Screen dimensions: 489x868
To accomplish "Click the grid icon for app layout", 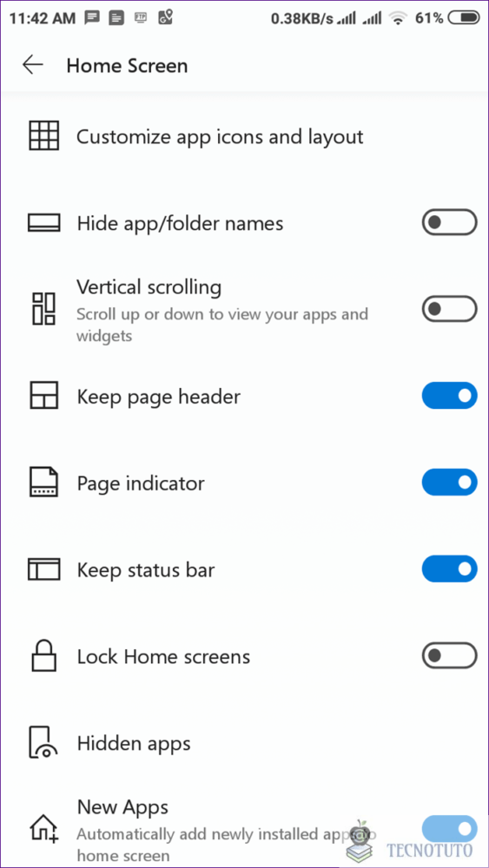I will 43,136.
